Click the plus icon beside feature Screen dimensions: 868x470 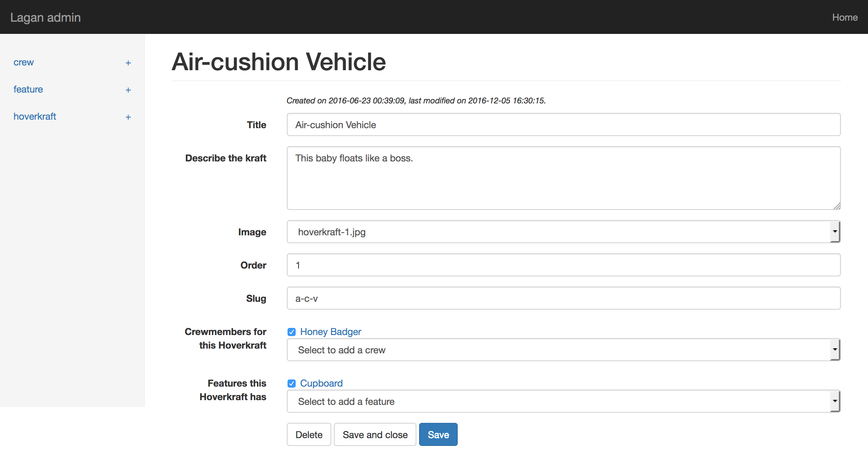(x=128, y=90)
